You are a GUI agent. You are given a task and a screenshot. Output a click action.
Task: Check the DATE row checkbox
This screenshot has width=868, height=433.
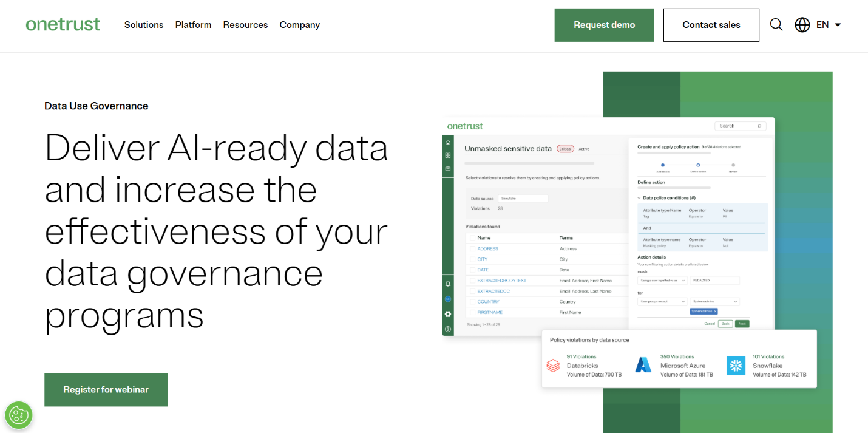pyautogui.click(x=472, y=270)
